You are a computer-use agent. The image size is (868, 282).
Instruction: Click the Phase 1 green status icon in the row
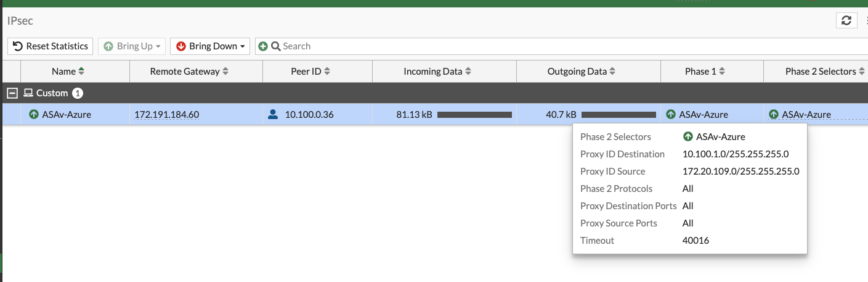[671, 114]
